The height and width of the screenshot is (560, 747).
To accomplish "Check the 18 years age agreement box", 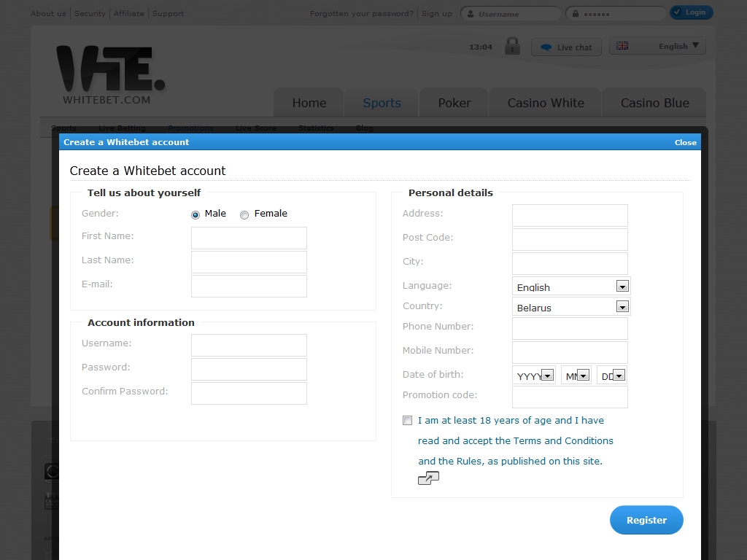I will (407, 421).
